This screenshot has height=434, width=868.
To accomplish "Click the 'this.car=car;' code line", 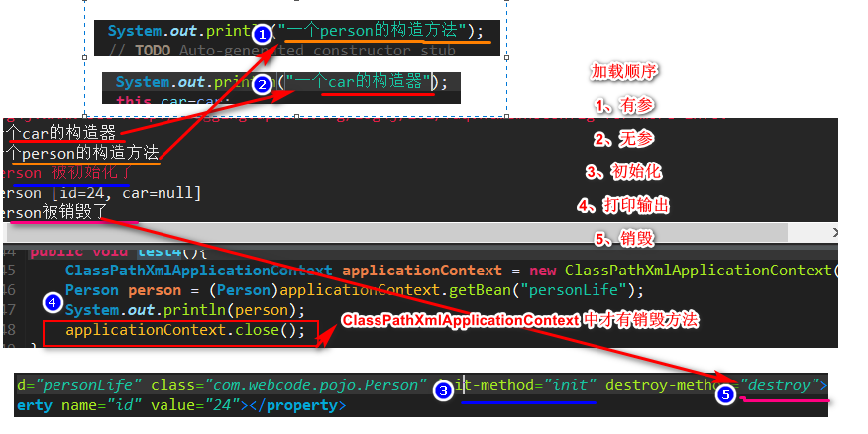I will pos(173,100).
